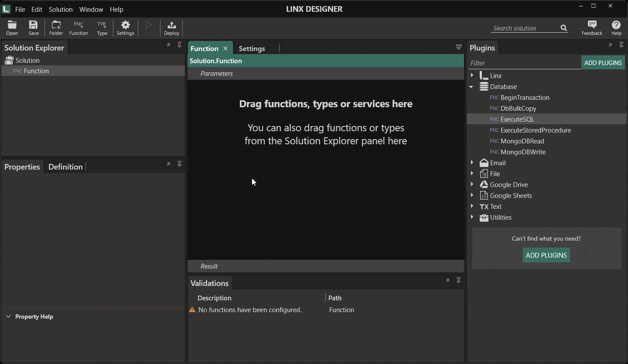Add a new Folder from toolbar
The height and width of the screenshot is (364, 628).
pos(56,28)
